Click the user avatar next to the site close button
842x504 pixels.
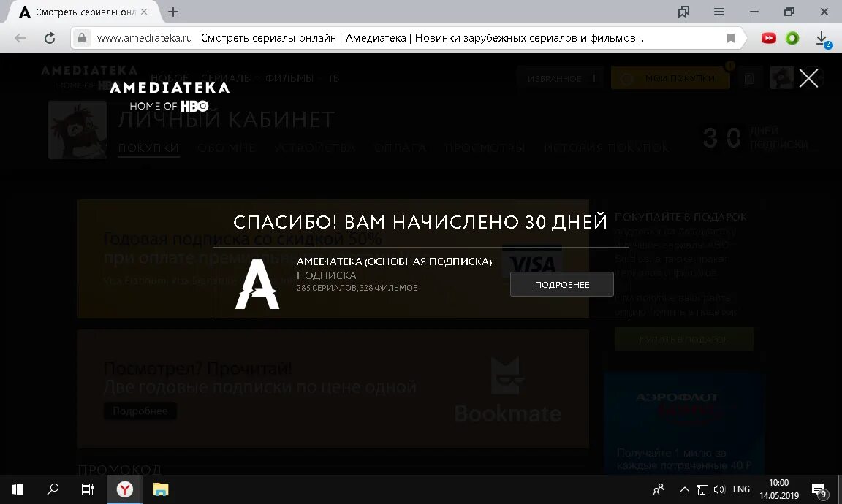click(x=781, y=77)
